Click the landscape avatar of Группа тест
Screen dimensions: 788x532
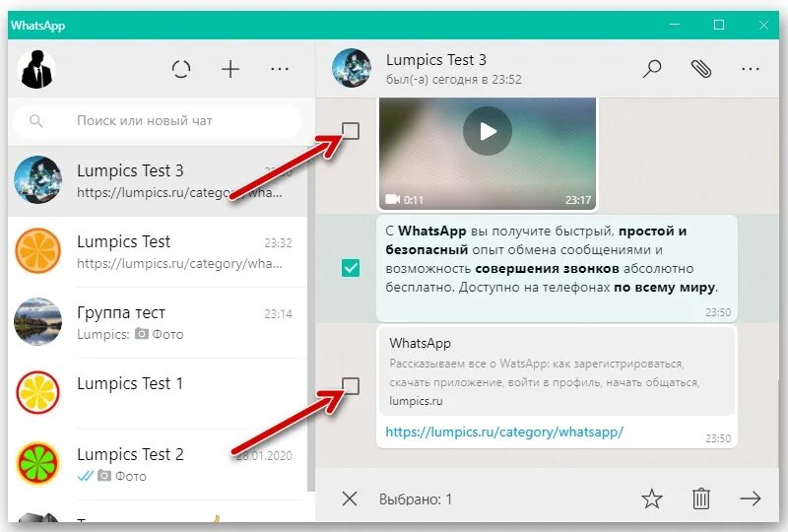pyautogui.click(x=37, y=322)
